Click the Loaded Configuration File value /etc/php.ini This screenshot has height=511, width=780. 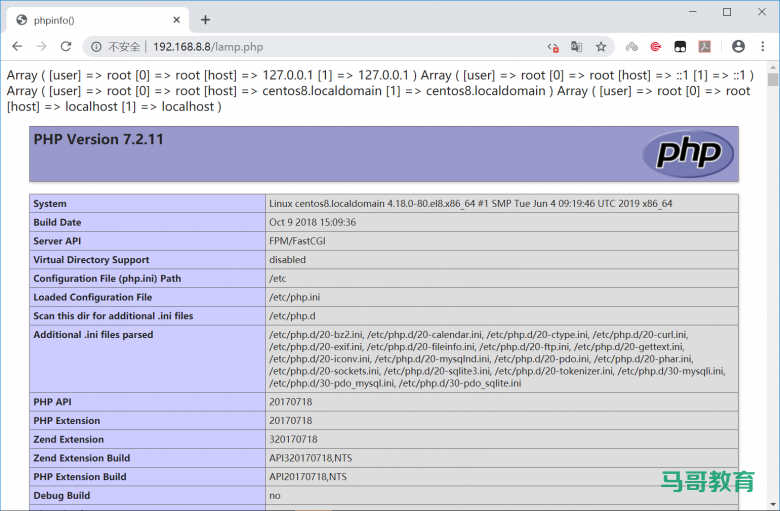click(294, 297)
